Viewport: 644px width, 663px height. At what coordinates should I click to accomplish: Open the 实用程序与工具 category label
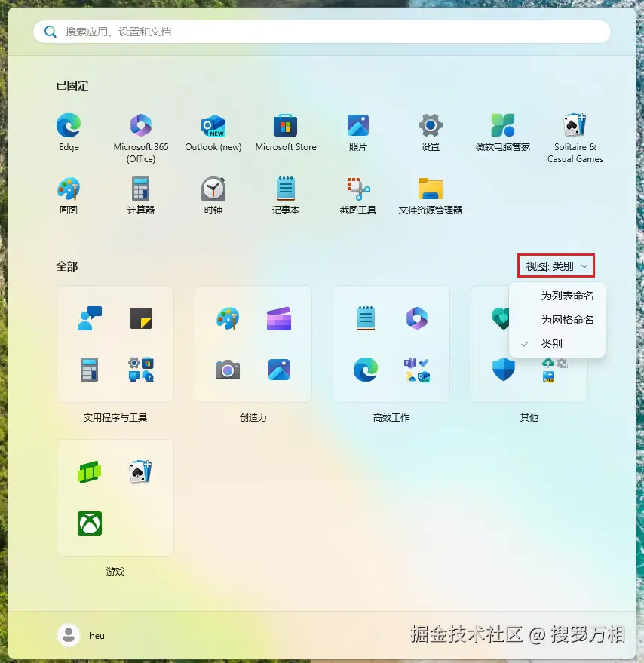click(x=115, y=417)
